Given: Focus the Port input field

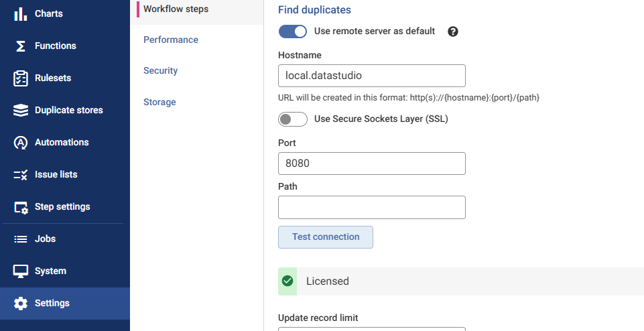Looking at the screenshot, I should (x=371, y=163).
